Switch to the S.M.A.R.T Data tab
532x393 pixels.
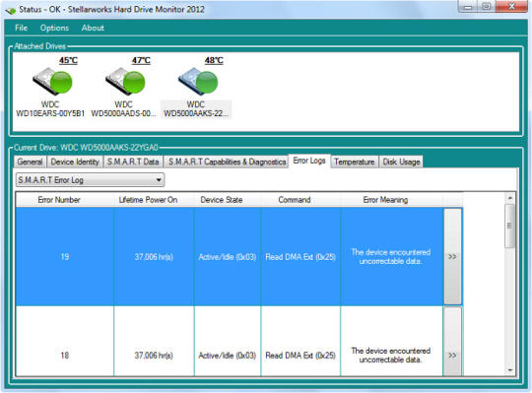tap(133, 162)
